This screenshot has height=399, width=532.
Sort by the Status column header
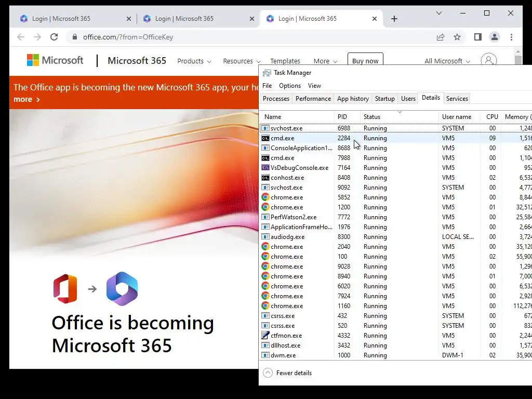coord(400,117)
